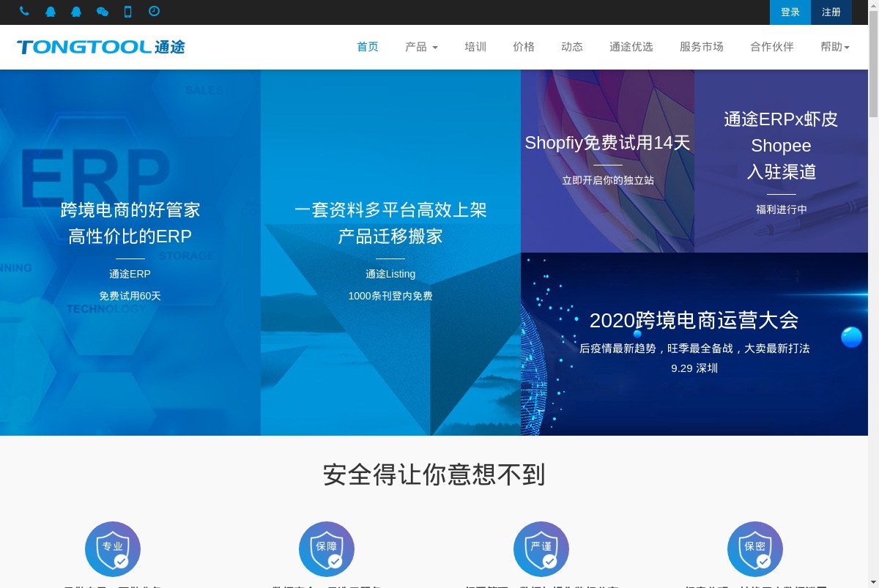Open the 通途优选 menu item
Viewport: 879px width, 588px height.
(x=631, y=47)
